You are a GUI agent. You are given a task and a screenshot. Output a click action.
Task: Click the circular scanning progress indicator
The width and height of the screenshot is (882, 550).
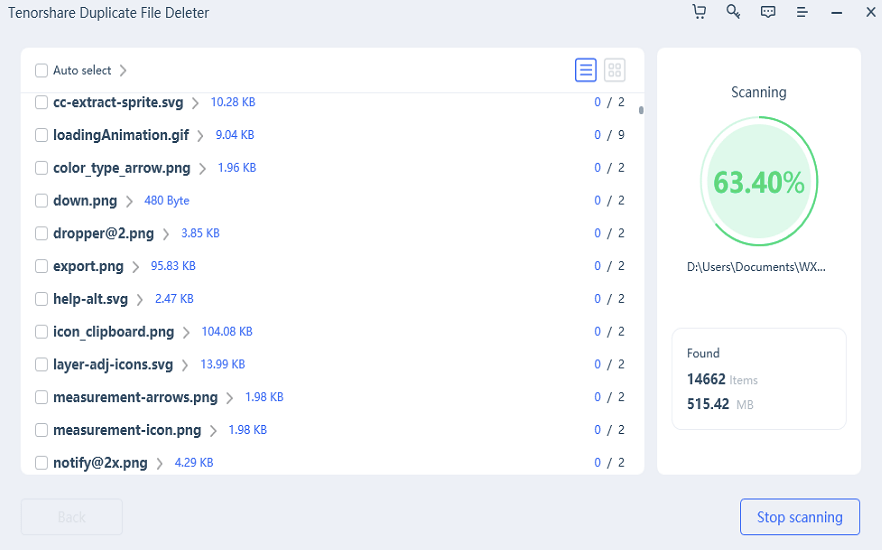(x=758, y=182)
